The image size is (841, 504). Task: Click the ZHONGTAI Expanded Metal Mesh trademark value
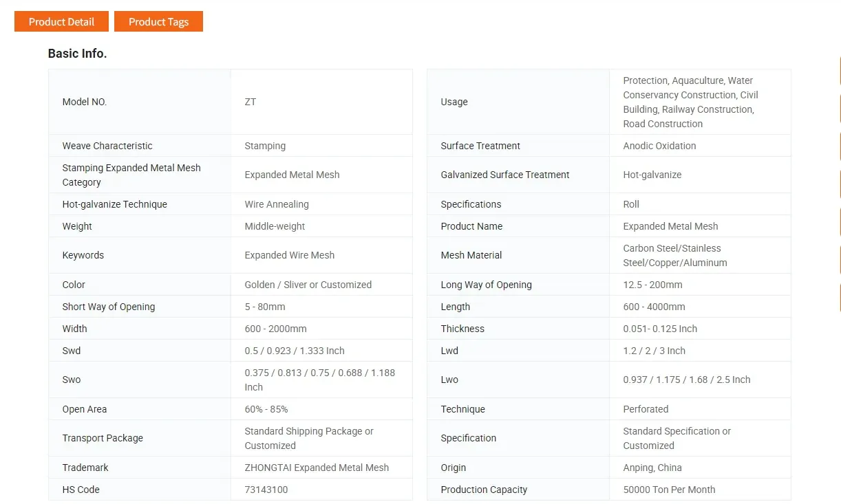click(x=317, y=468)
